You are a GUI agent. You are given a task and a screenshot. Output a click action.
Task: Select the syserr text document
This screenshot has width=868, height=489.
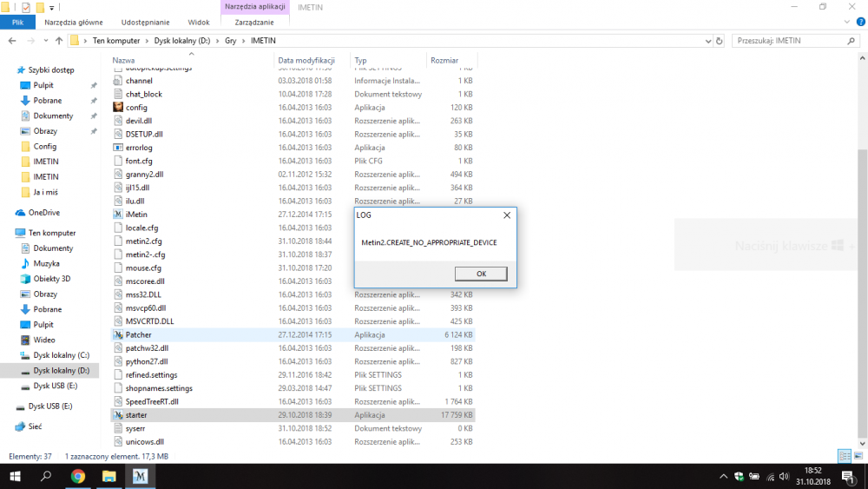(135, 428)
